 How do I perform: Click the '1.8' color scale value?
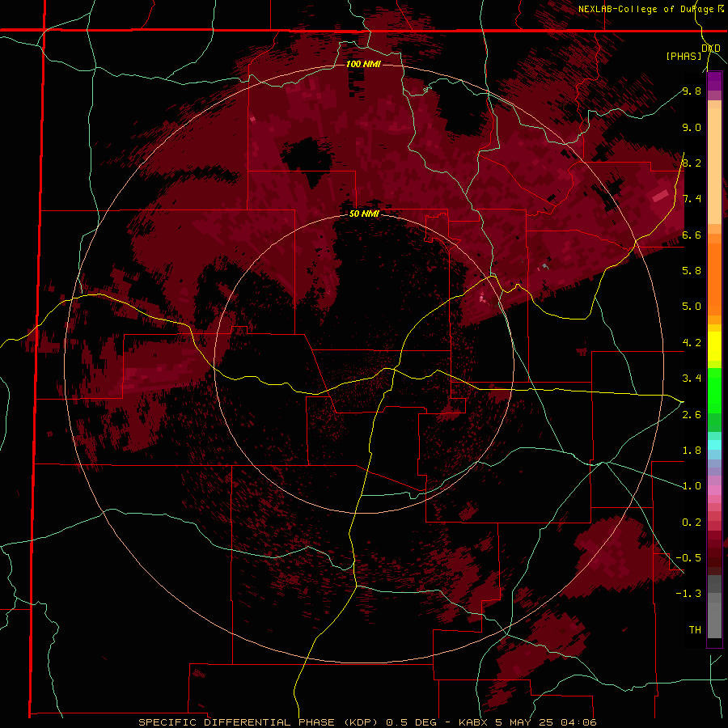pyautogui.click(x=692, y=451)
